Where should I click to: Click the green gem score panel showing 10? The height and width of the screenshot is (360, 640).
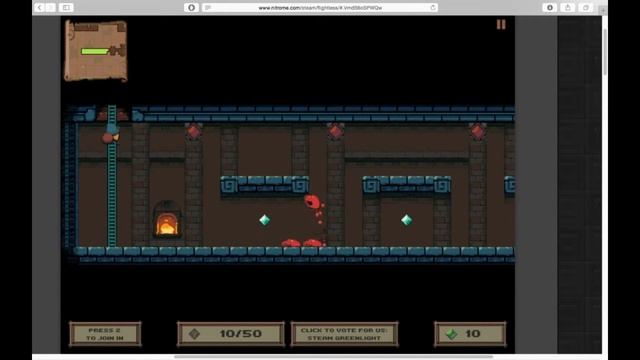tap(470, 334)
